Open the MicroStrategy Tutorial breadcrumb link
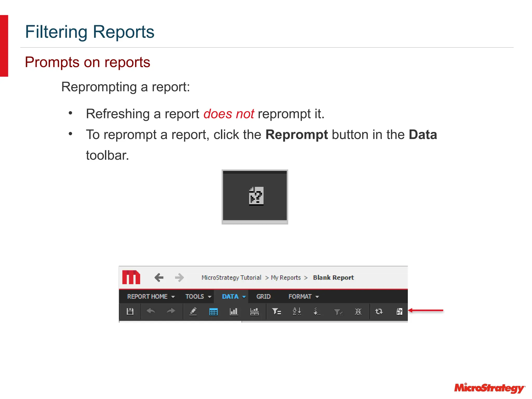 point(231,278)
